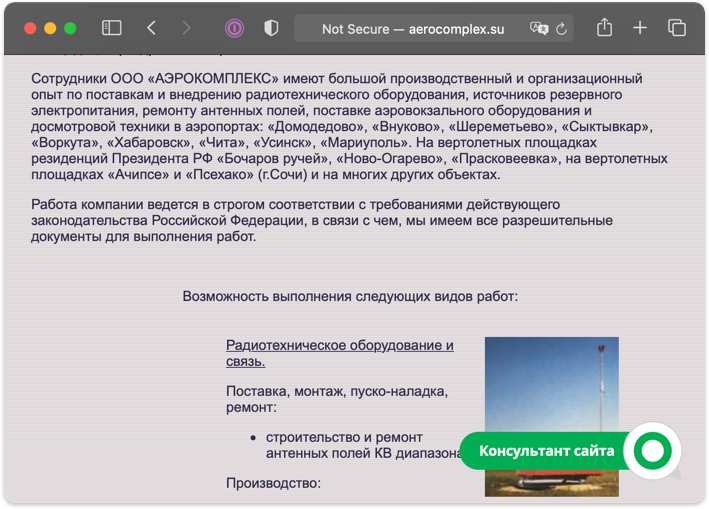Click the green fullscreen window button

(70, 29)
